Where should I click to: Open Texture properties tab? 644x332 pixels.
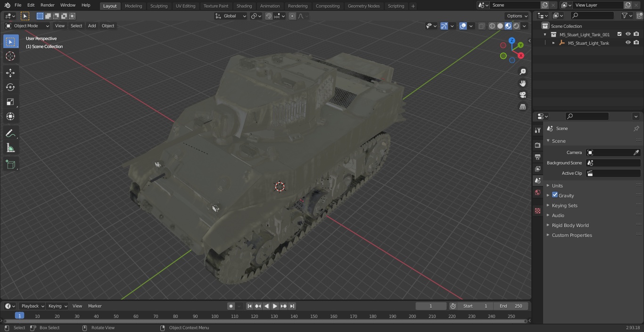[537, 211]
